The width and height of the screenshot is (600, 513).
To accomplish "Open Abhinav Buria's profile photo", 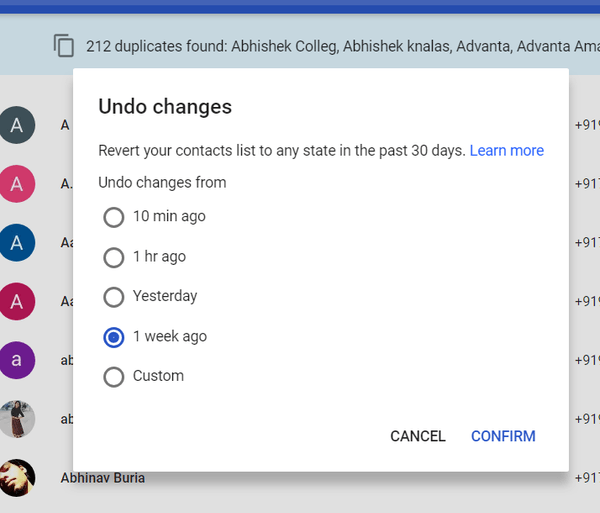I will (17, 478).
